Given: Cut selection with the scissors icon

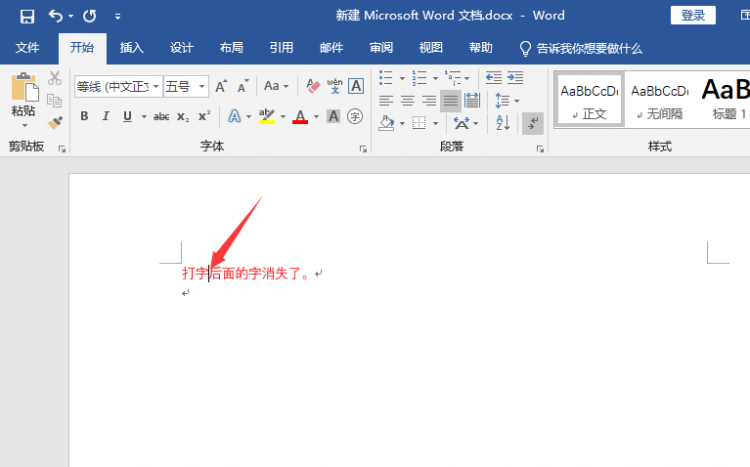Looking at the screenshot, I should point(55,78).
